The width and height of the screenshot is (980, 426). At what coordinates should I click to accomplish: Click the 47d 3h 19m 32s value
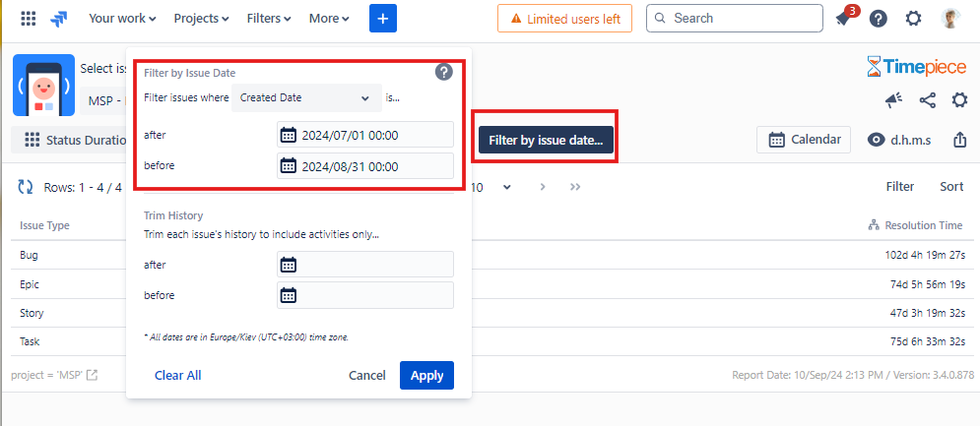point(928,313)
